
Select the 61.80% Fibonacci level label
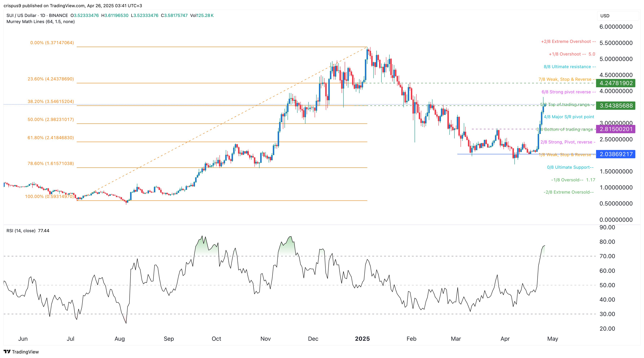point(50,138)
